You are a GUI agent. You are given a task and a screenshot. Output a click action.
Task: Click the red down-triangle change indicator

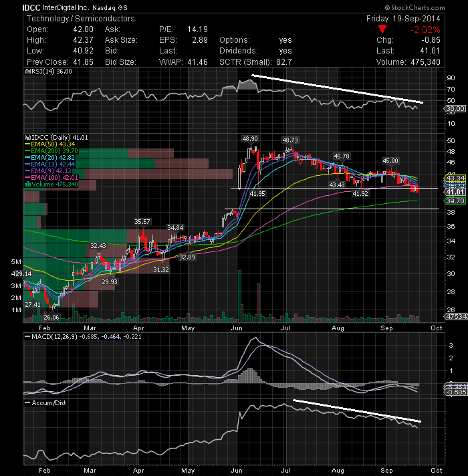point(382,29)
